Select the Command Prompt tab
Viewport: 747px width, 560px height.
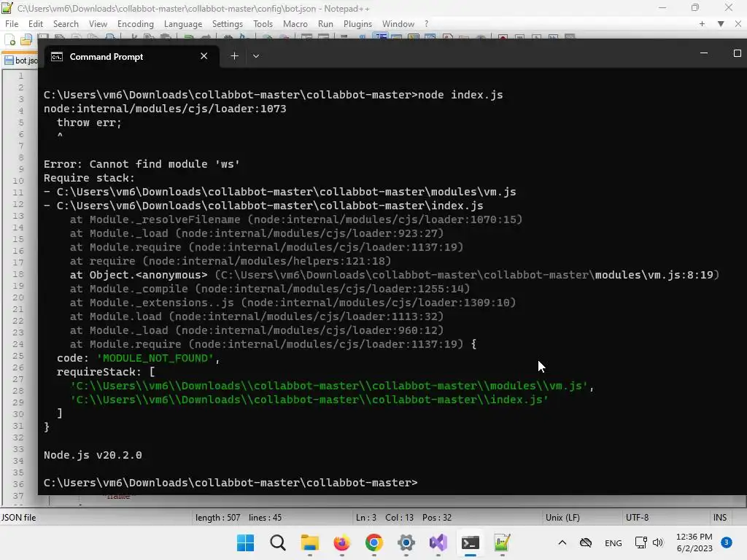coord(133,57)
